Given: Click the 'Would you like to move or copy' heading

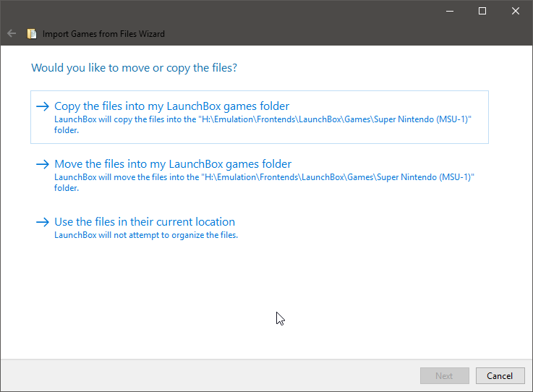Looking at the screenshot, I should 134,68.
